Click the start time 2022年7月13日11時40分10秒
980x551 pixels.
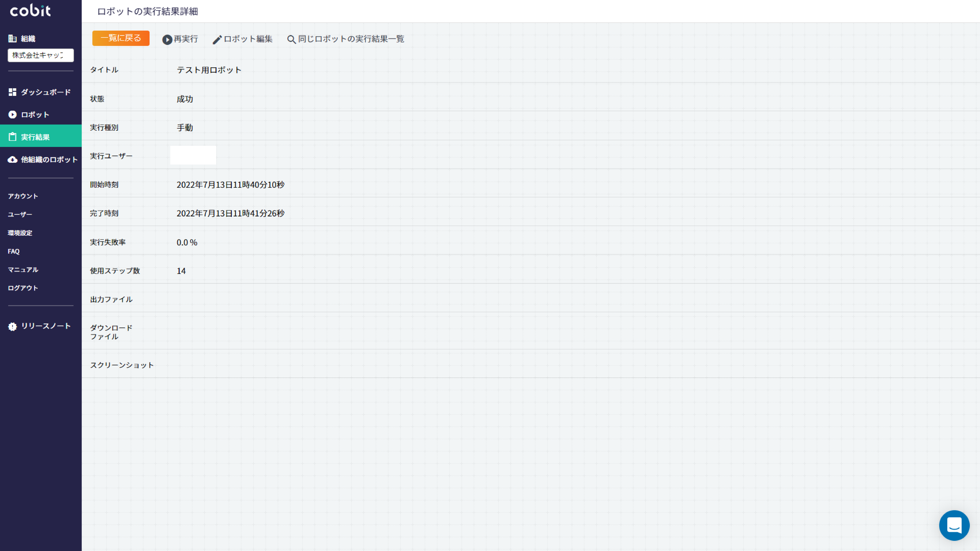pos(231,185)
